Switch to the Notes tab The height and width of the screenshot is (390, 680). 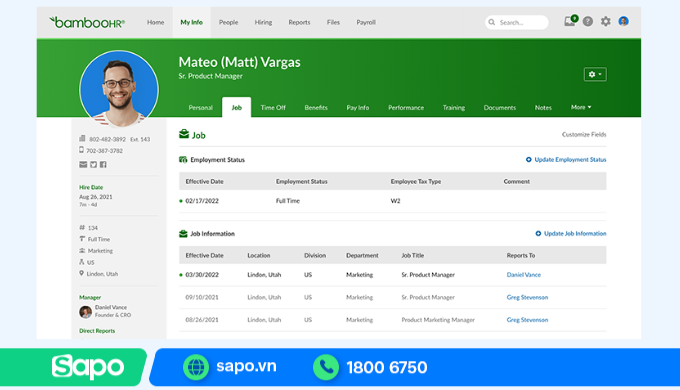click(543, 108)
